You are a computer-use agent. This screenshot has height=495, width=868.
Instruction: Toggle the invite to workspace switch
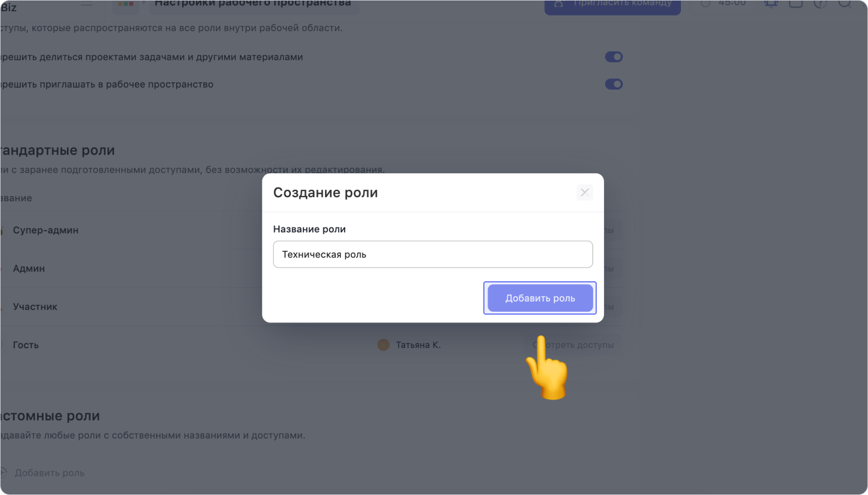click(614, 84)
